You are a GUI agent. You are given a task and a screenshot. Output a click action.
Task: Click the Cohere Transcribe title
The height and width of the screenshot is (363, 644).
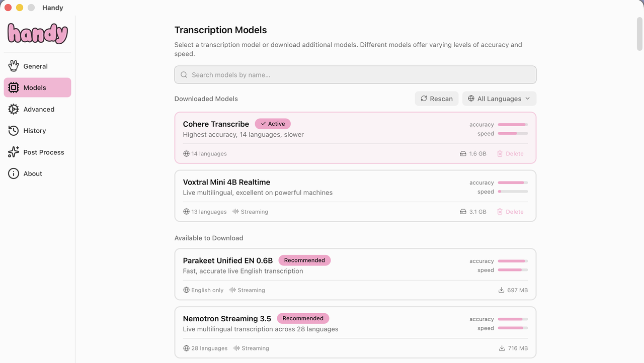coord(216,124)
